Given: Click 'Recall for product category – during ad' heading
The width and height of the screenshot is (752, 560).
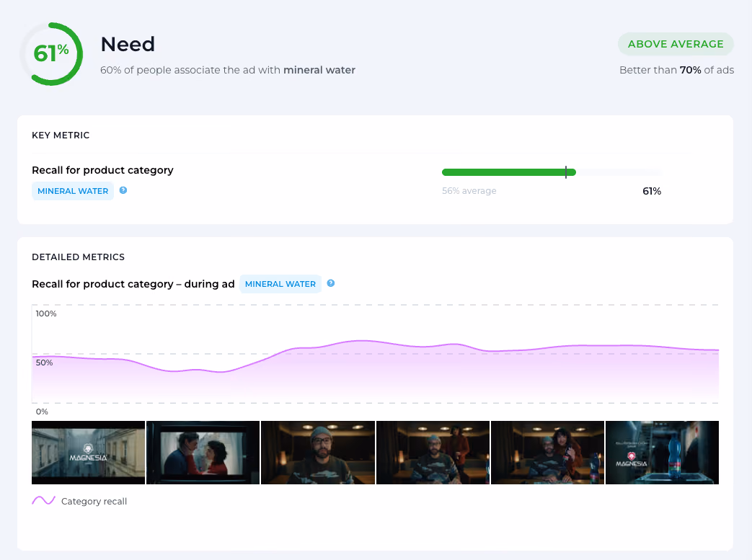Looking at the screenshot, I should click(x=133, y=284).
